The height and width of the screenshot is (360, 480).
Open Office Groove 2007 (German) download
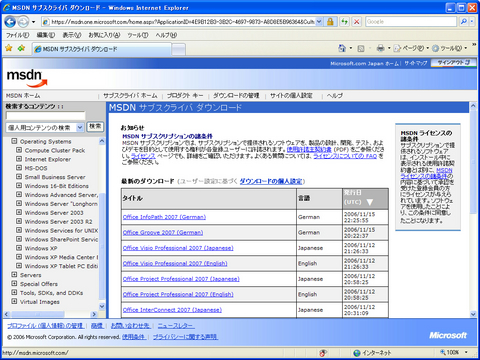pyautogui.click(x=163, y=232)
